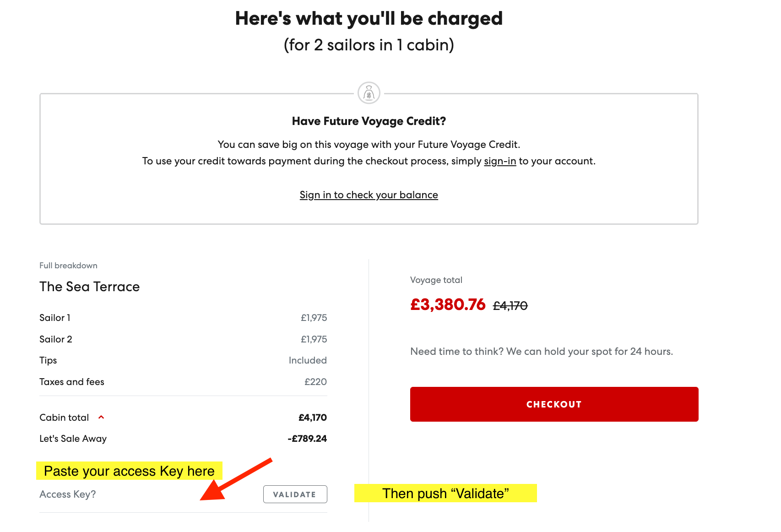Click the Access Key input field
The width and height of the screenshot is (781, 532).
click(146, 494)
